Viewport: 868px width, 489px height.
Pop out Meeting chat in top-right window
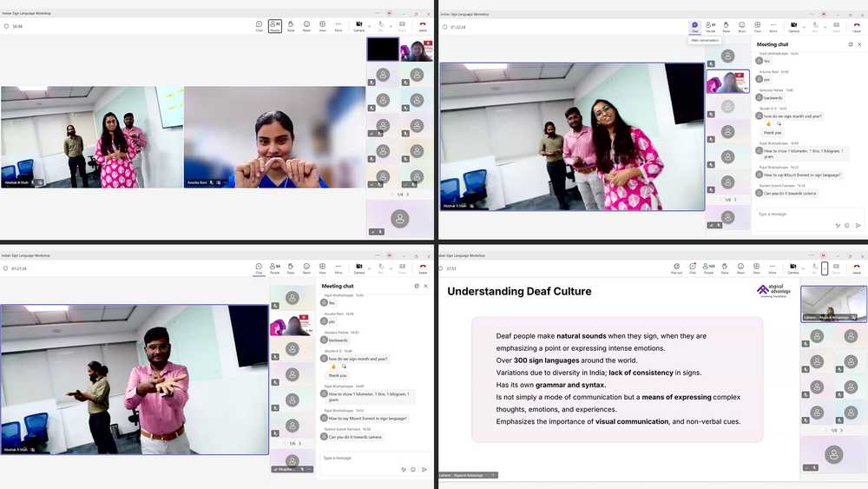pos(851,44)
